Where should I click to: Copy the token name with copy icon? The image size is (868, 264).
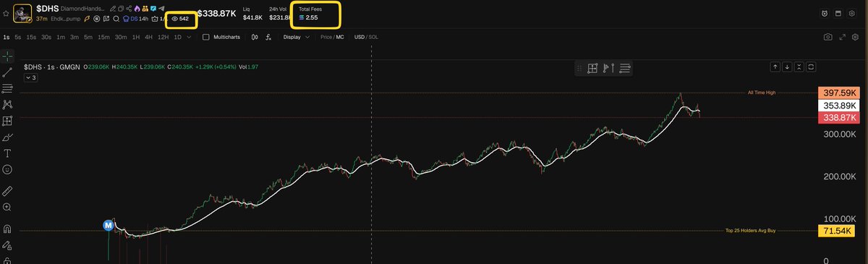121,9
